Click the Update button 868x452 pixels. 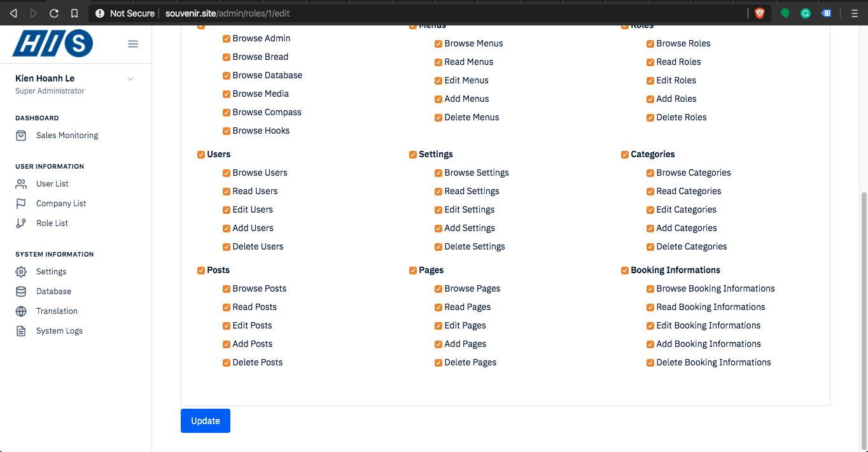206,421
